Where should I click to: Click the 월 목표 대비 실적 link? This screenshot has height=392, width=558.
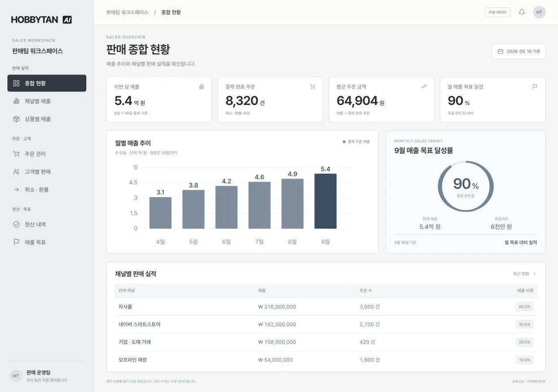point(521,243)
